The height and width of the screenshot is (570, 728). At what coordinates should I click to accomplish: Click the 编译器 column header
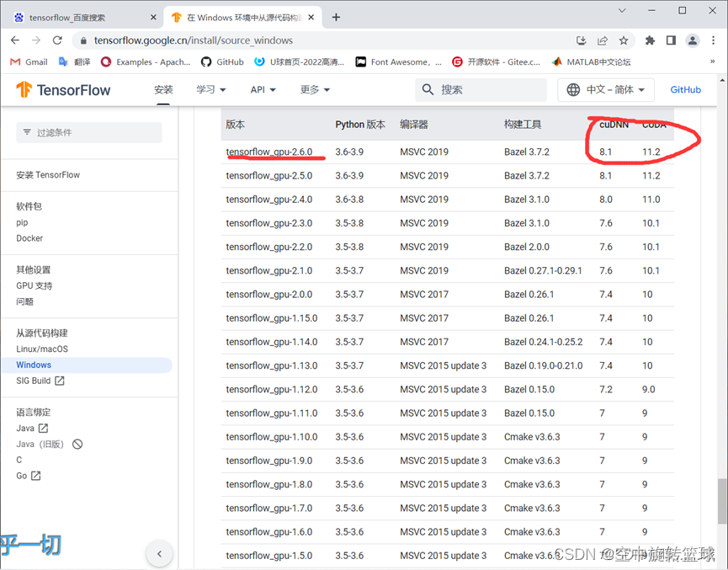pyautogui.click(x=414, y=125)
